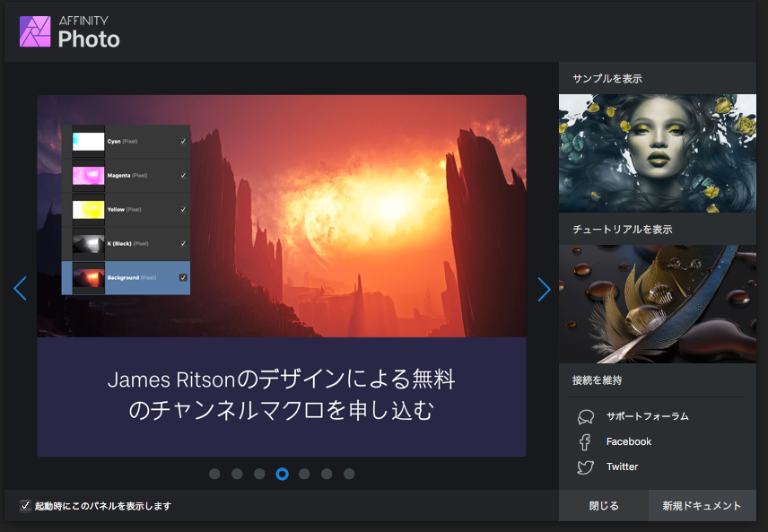Click the support forum speech bubble icon
Image resolution: width=768 pixels, height=532 pixels.
pos(586,416)
